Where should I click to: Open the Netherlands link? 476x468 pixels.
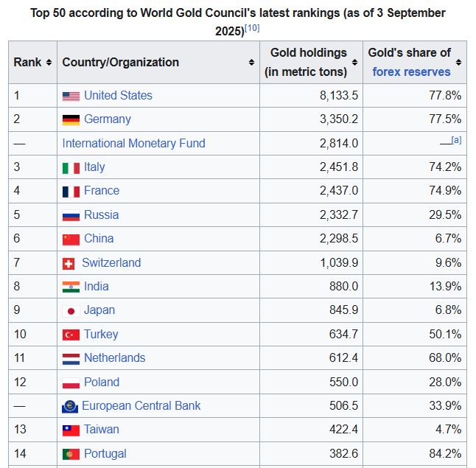(x=115, y=358)
